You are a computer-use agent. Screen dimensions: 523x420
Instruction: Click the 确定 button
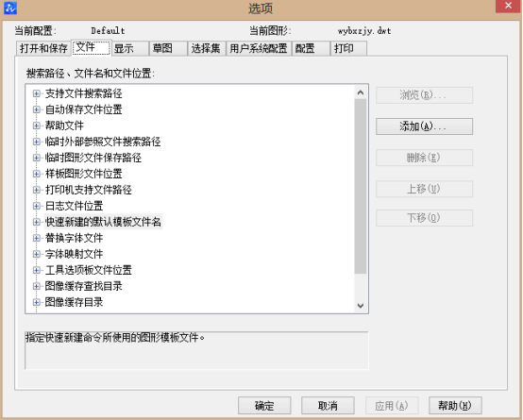264,406
